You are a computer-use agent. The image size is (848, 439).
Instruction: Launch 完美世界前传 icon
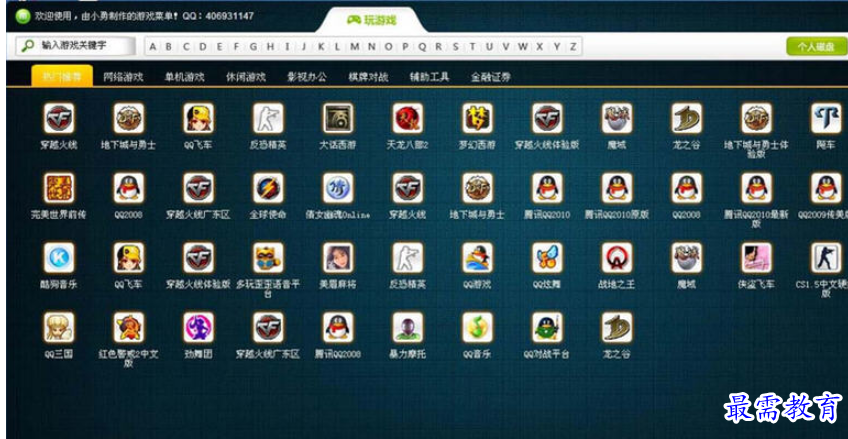click(x=59, y=188)
